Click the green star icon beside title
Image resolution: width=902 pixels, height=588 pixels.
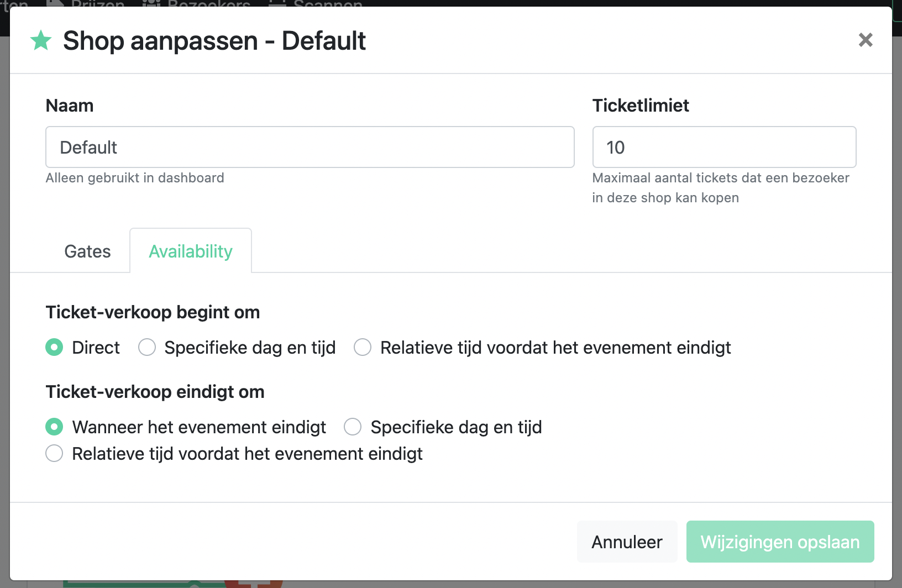click(x=41, y=40)
